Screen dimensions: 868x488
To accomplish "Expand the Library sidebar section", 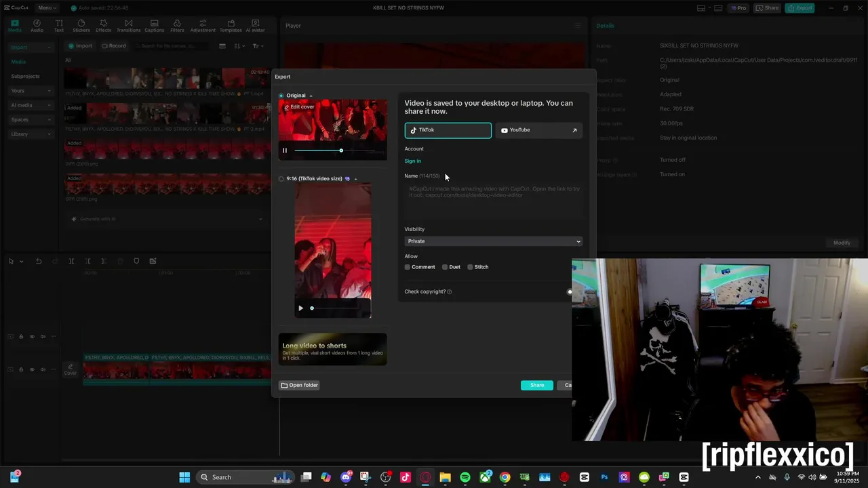I will pos(31,134).
